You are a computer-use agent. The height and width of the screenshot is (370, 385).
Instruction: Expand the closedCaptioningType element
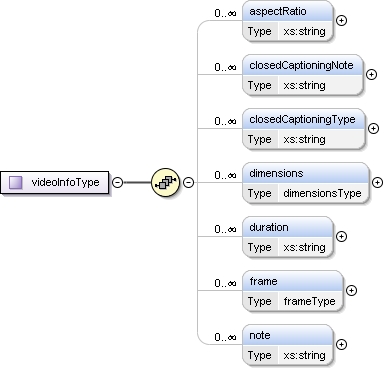click(373, 128)
